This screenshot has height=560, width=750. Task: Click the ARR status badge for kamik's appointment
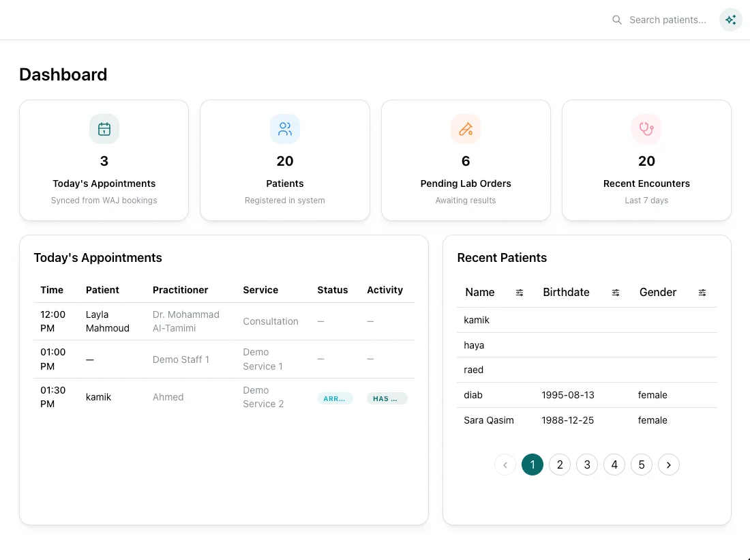[x=335, y=398]
